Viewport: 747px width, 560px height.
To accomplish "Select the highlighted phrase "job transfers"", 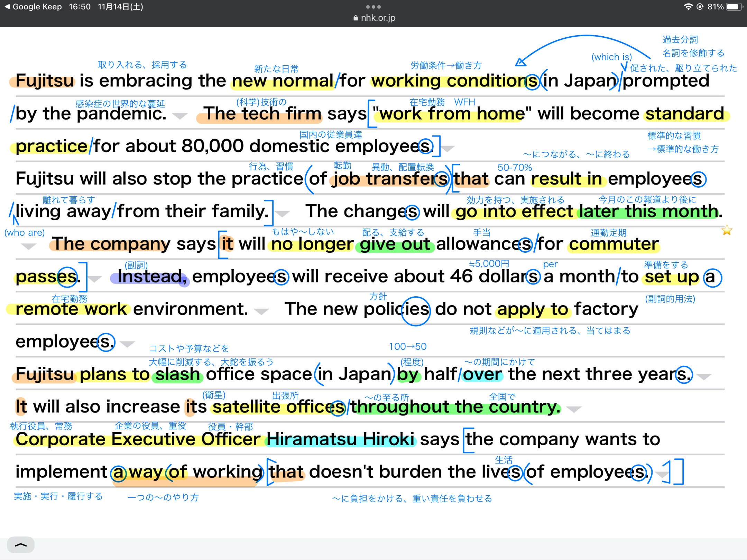I will (389, 179).
